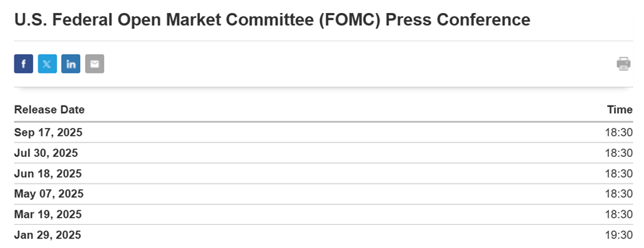Image resolution: width=644 pixels, height=248 pixels.
Task: Share page on Facebook
Action: tap(23, 64)
